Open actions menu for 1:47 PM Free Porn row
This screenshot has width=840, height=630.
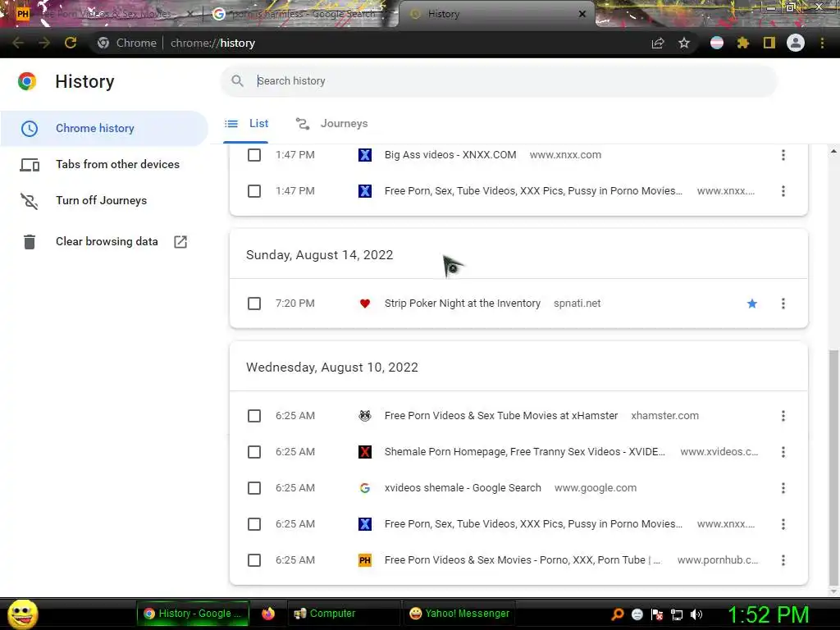783,191
